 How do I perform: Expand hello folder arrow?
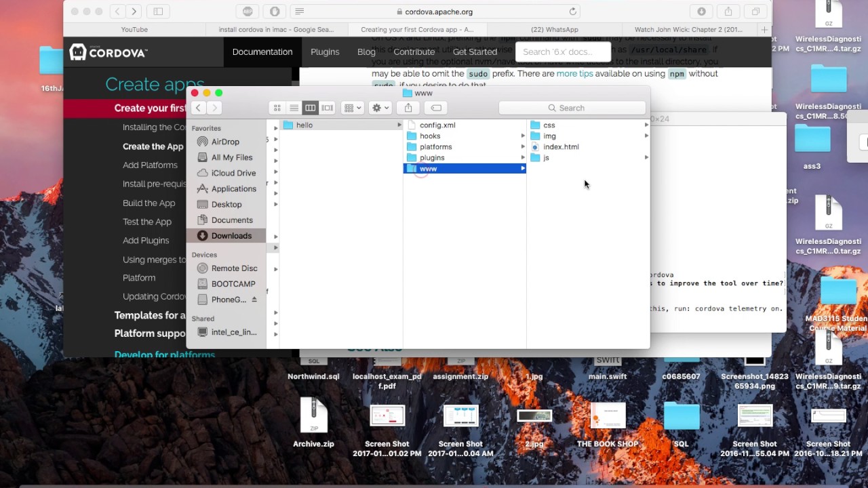click(399, 125)
